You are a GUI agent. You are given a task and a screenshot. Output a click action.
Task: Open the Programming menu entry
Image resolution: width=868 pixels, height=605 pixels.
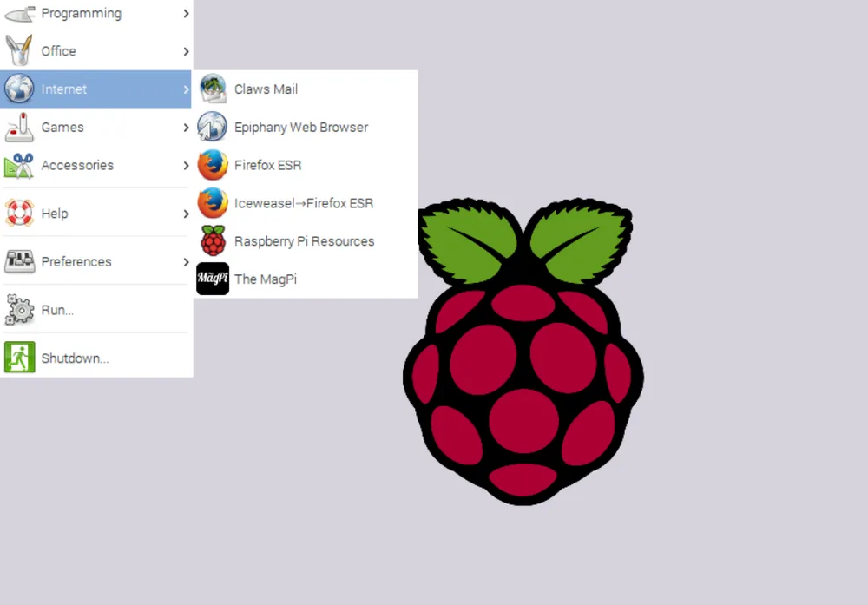(x=96, y=13)
